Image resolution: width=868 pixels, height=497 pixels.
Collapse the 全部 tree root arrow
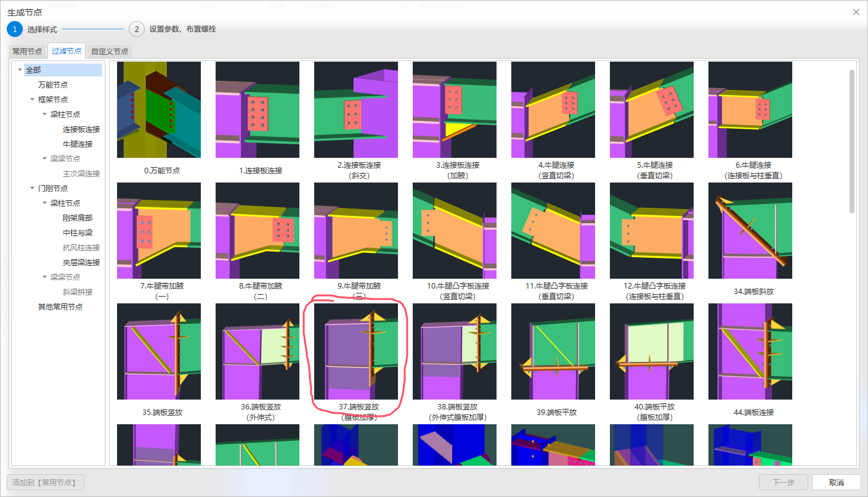[x=20, y=70]
